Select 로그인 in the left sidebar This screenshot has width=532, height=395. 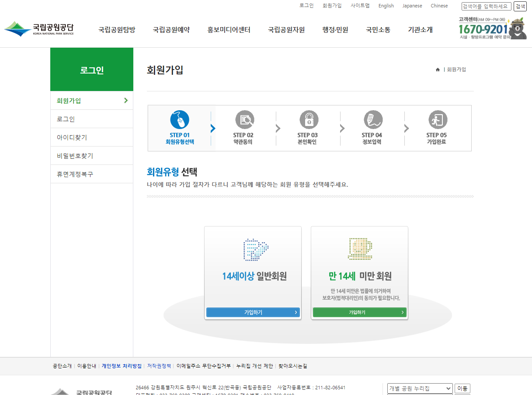coord(92,119)
